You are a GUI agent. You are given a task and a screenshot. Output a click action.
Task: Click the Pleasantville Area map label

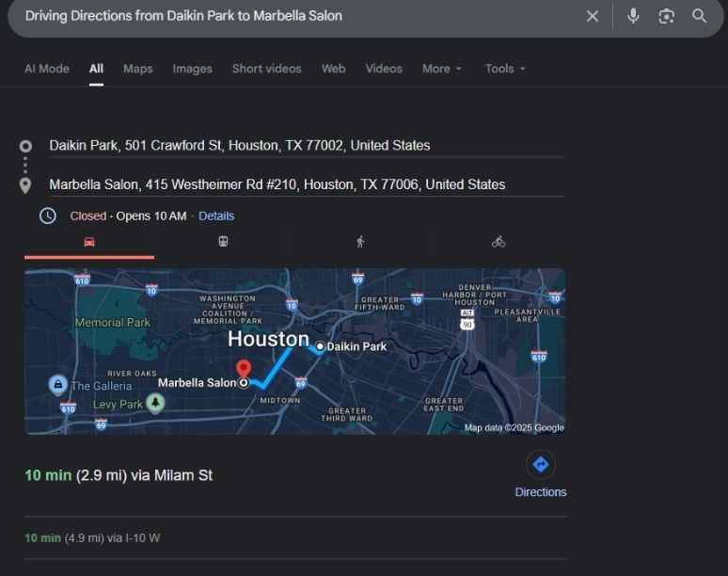pyautogui.click(x=527, y=315)
